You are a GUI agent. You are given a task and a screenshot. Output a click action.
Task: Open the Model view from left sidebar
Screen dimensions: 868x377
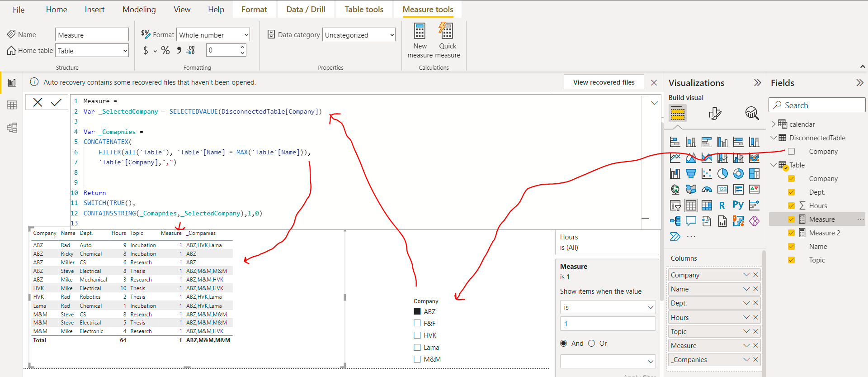(x=12, y=128)
